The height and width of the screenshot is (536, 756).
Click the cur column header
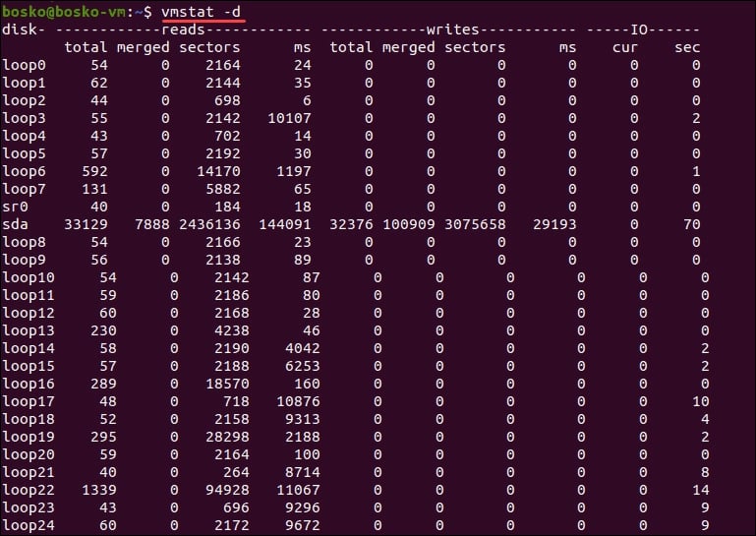tap(625, 47)
